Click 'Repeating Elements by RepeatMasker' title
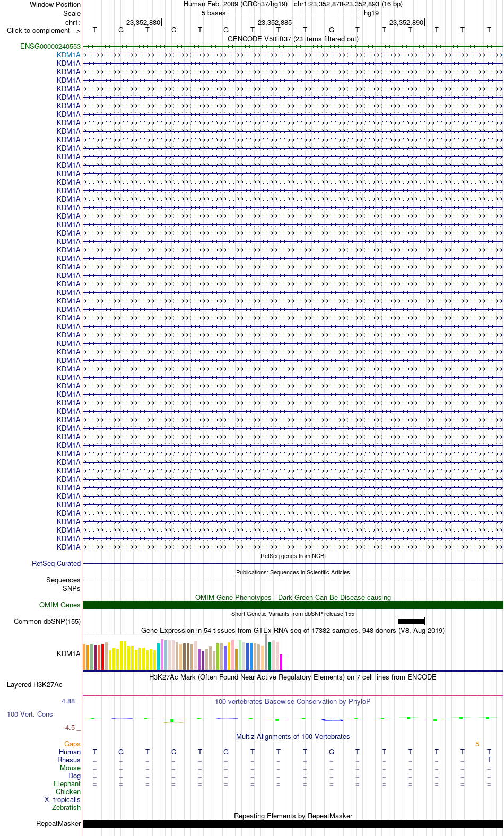Screen dimensions: 504x836 [293, 816]
